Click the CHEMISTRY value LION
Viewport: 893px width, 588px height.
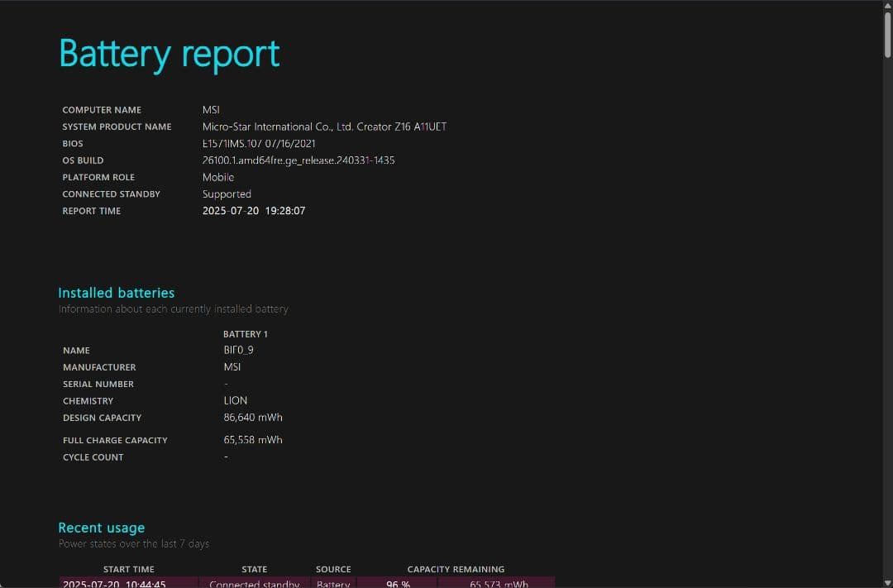[236, 400]
